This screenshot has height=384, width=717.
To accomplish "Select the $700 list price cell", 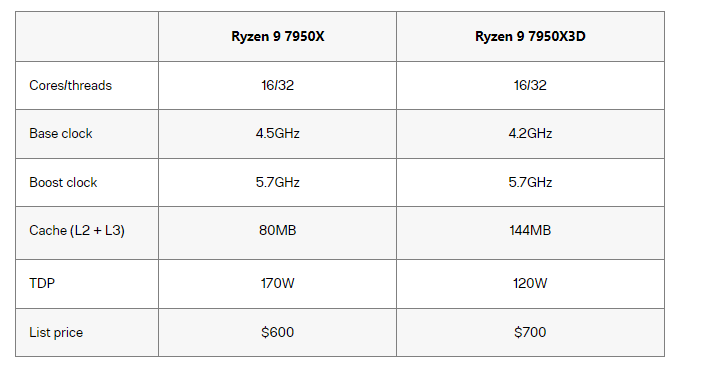I will coord(530,332).
